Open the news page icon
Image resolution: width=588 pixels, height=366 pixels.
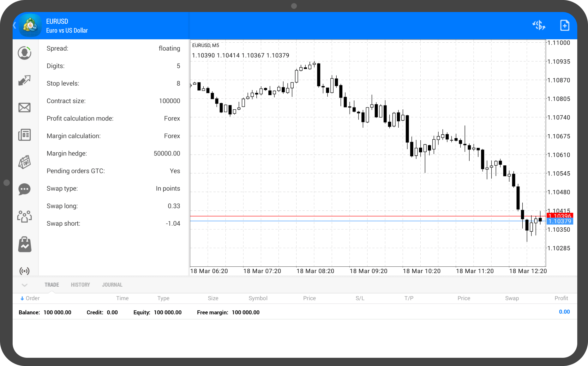(24, 135)
